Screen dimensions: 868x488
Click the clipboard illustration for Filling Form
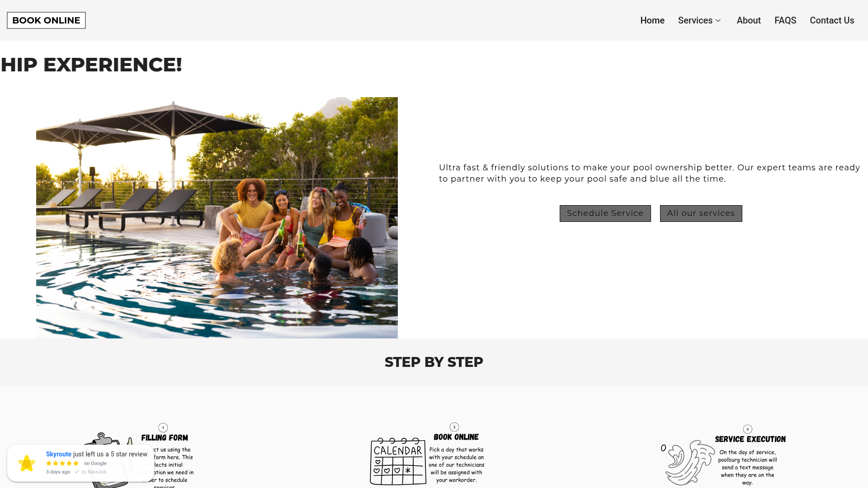108,460
